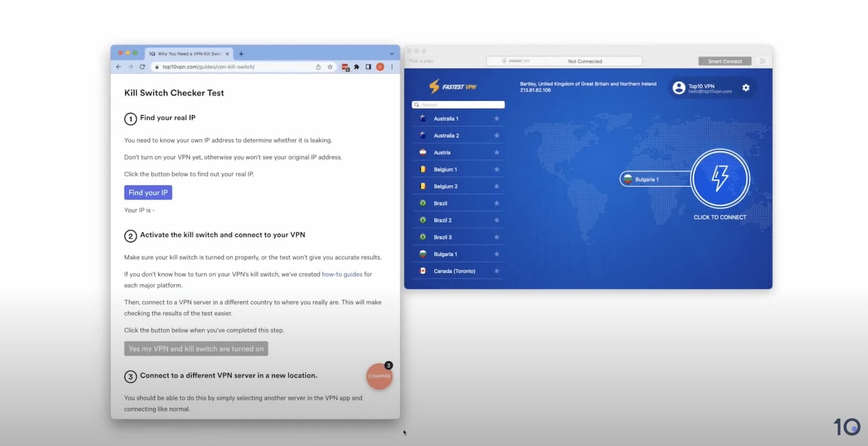Pick the Brazil 2 server row
Screen dimensions: 868x446
(x=458, y=220)
